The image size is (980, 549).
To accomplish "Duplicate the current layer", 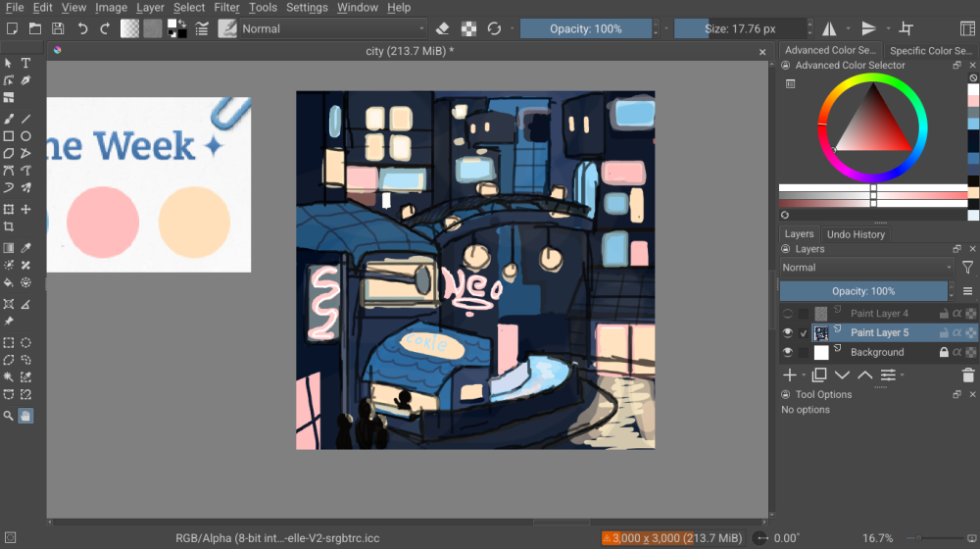I will 818,375.
